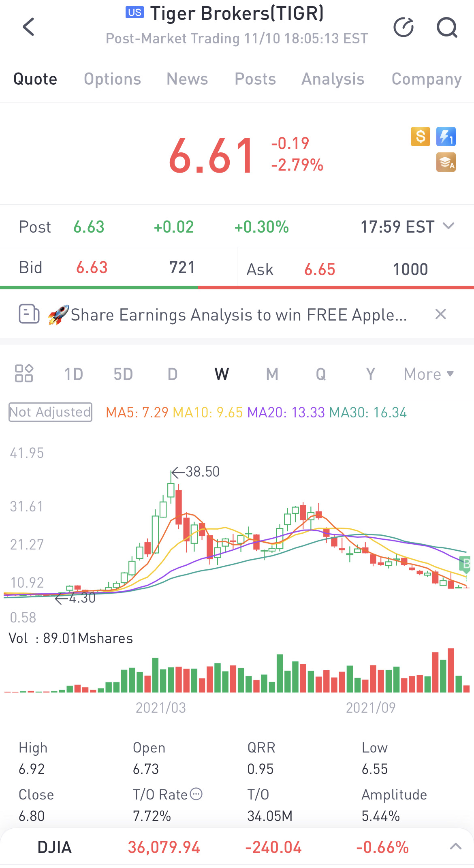Screen dimensions: 474x868
Task: Switch to the Analysis tab
Action: pos(333,79)
